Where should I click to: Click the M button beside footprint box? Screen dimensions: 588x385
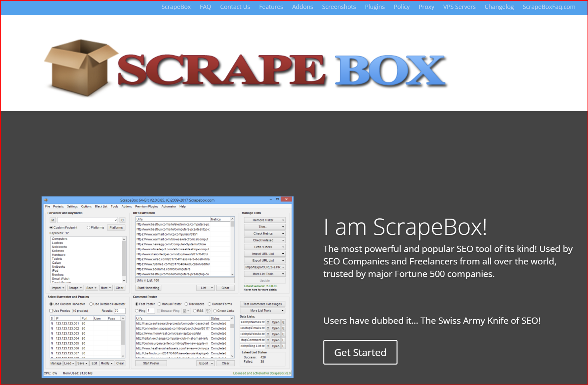(x=52, y=220)
